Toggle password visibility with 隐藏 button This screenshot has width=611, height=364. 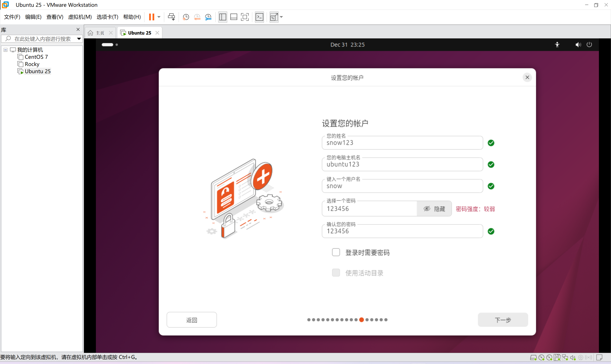[x=434, y=209]
